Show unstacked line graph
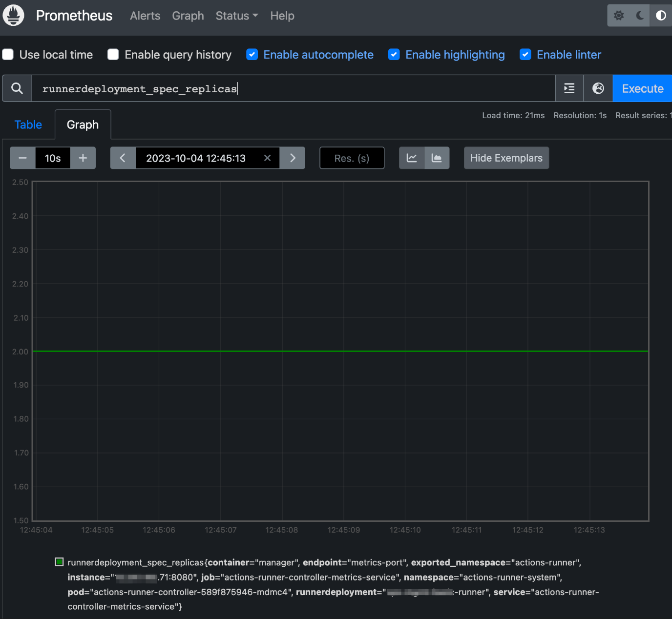The height and width of the screenshot is (619, 672). (412, 158)
